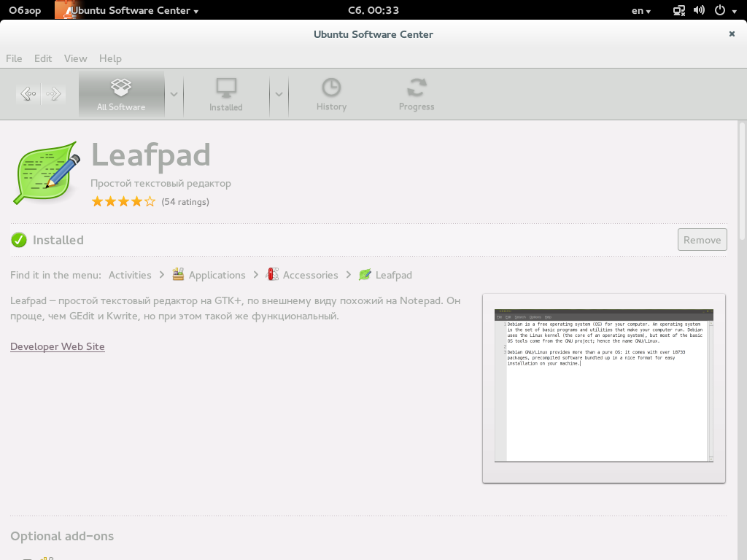Open the en keyboard layout selector
Screen dimensions: 747x560
(640, 10)
